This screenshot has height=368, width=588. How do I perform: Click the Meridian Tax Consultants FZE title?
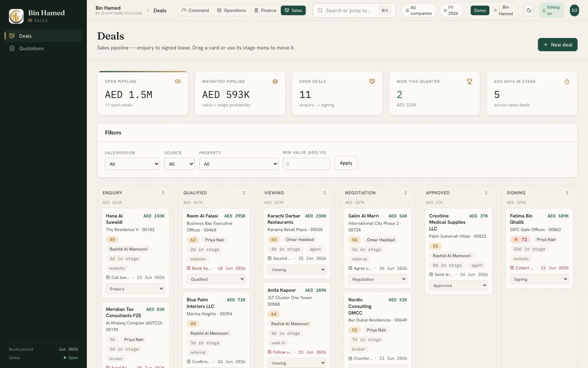[x=123, y=312]
